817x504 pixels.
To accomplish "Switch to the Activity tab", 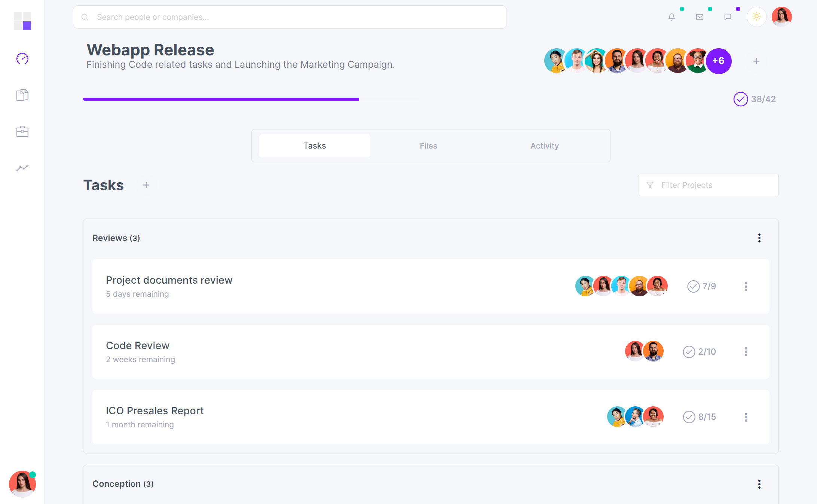I will click(x=544, y=146).
